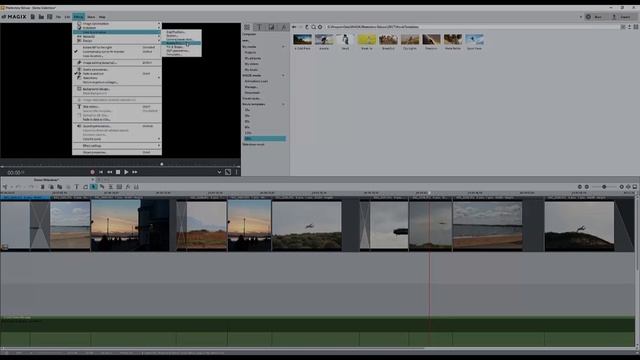Click the rewind playback button

coord(109,172)
